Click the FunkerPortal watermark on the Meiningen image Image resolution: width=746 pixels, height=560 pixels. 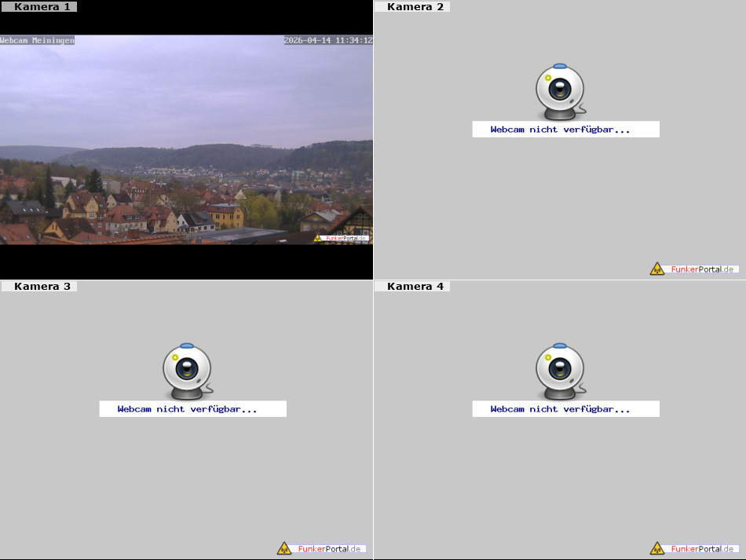pos(342,238)
